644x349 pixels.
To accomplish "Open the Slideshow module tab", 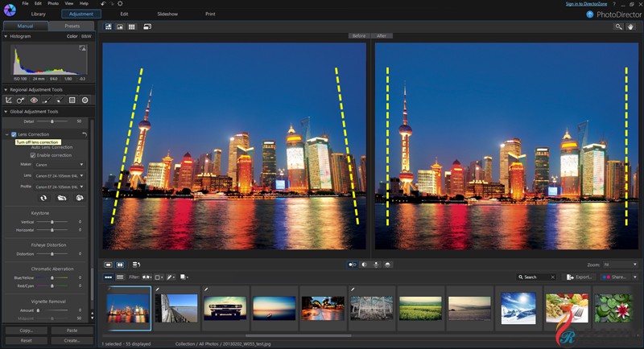I will click(x=167, y=14).
